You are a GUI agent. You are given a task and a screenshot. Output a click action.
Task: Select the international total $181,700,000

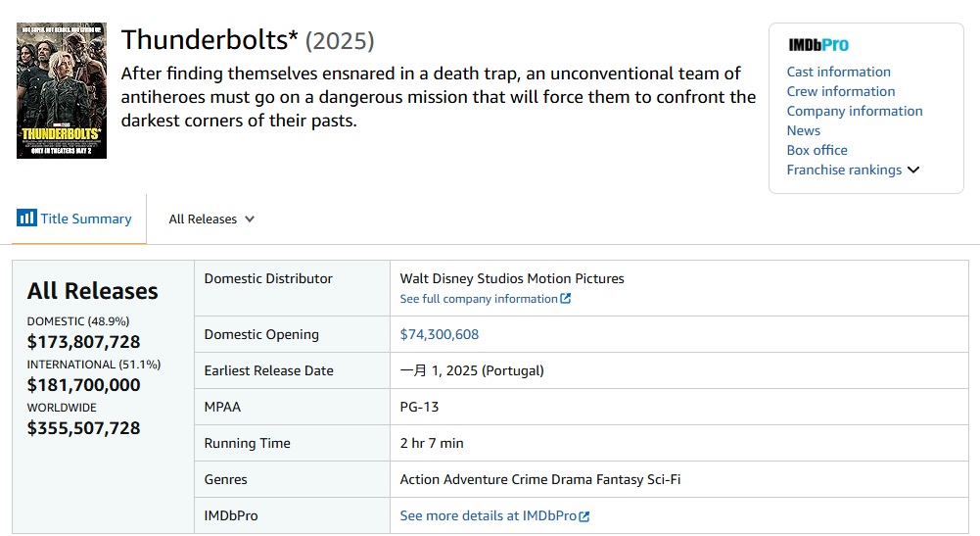tap(84, 385)
